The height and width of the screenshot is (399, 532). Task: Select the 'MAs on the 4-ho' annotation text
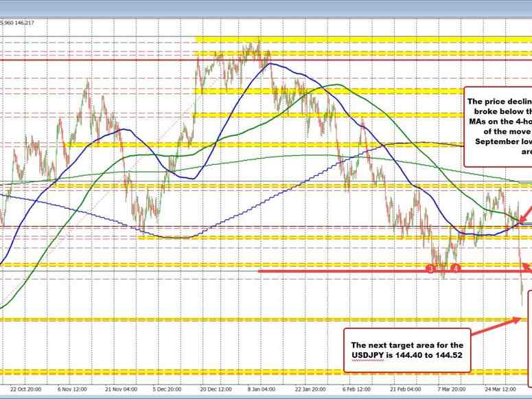coord(500,122)
